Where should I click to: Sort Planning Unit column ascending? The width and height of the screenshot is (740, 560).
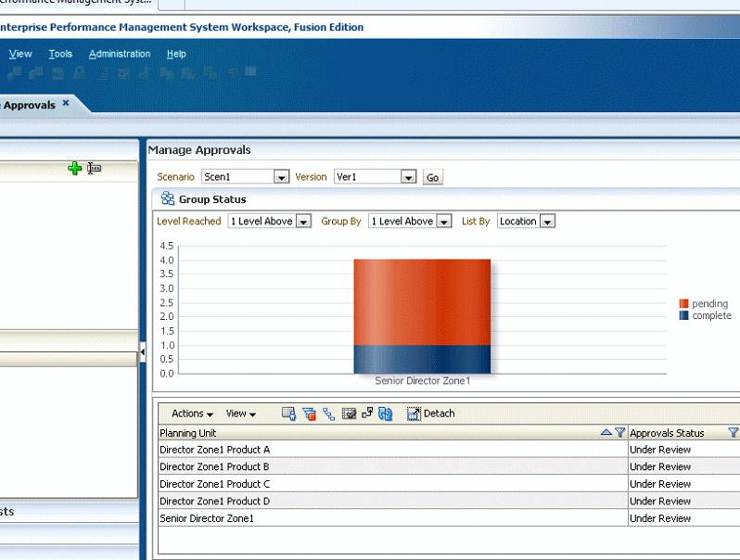(x=606, y=433)
